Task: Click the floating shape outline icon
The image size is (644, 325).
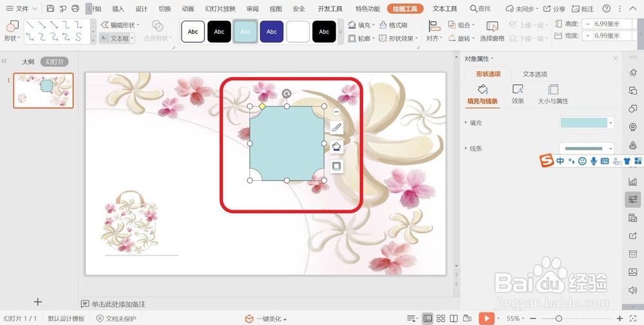Action: [336, 166]
